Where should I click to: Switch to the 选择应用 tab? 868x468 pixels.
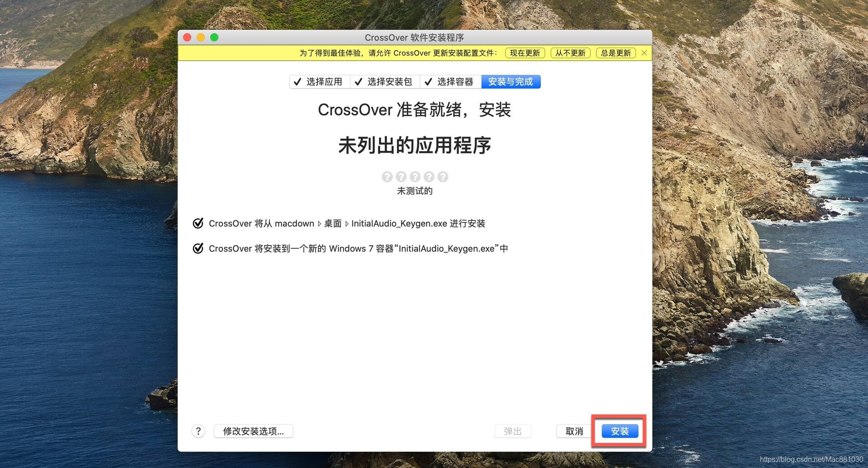click(x=320, y=82)
